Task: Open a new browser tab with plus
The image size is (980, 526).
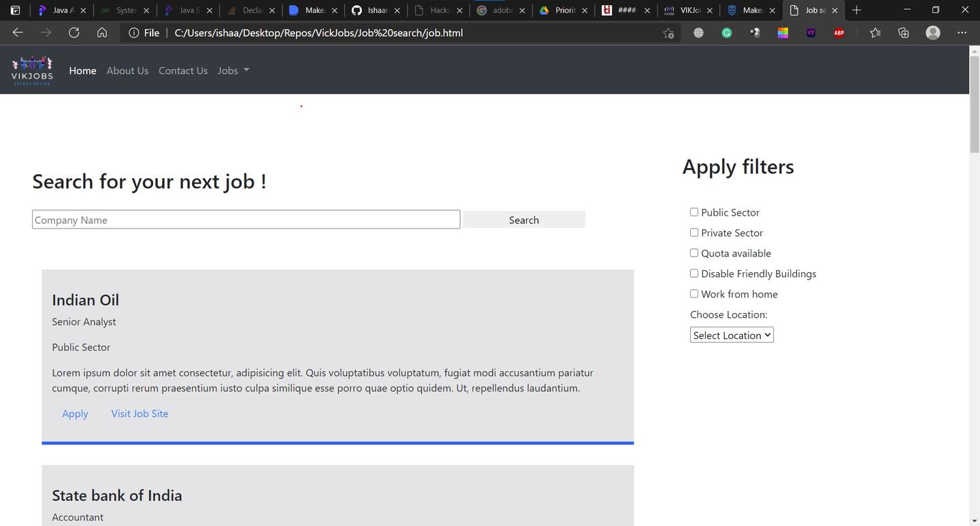Action: pyautogui.click(x=857, y=10)
